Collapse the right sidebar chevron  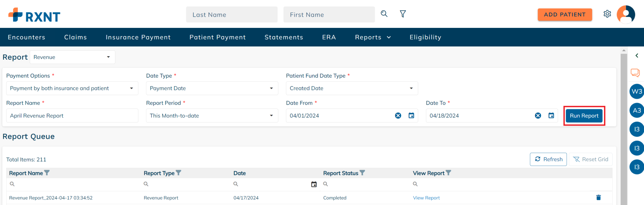point(637,56)
